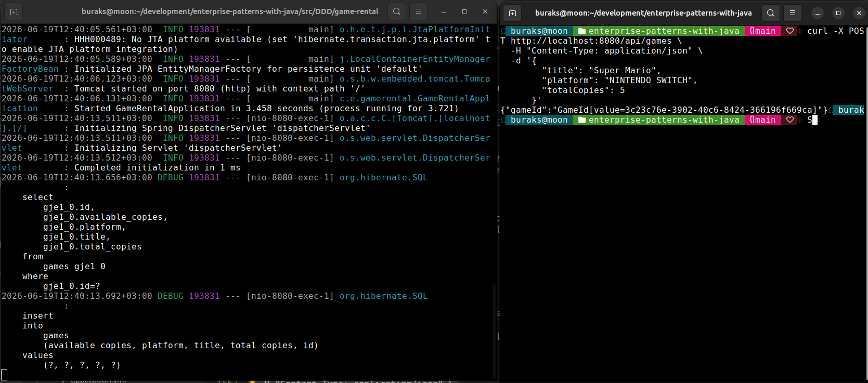Click the right terminal's title bar text
868x383 pixels.
point(643,13)
